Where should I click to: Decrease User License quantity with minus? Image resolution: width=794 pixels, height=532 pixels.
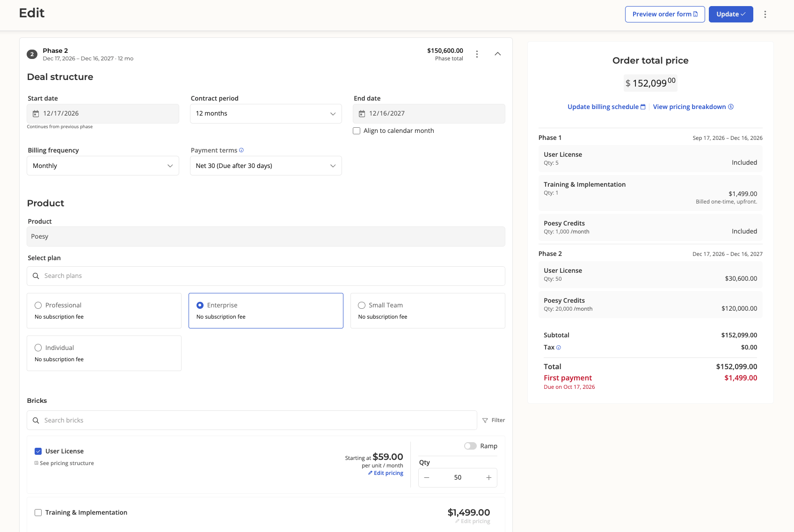point(427,478)
